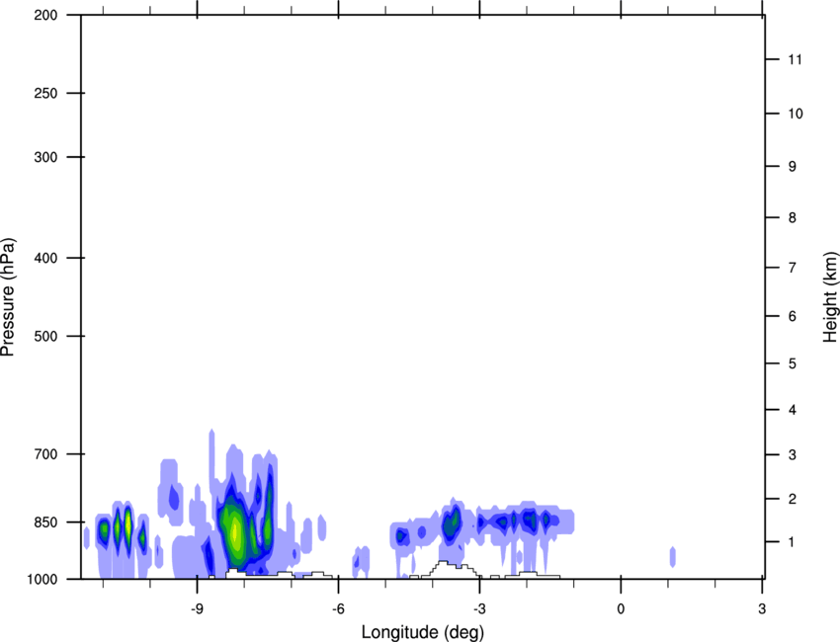The width and height of the screenshot is (840, 642).
Task: Click the 250 pressure tick label
Action: point(45,93)
